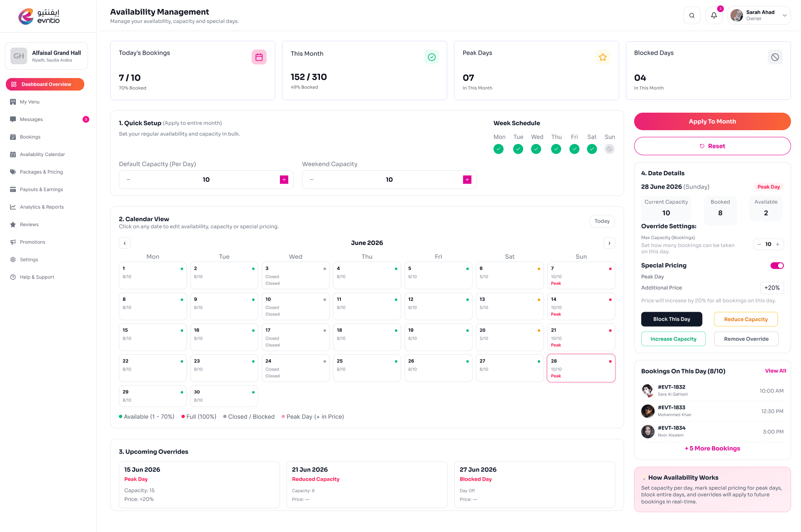Screen dimensions: 801x532
Task: Open Messages in sidebar
Action: click(x=31, y=119)
